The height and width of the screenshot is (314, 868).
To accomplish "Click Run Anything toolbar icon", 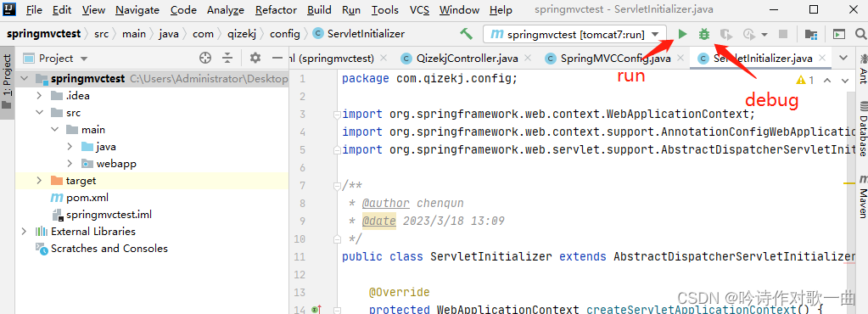I will coord(839,34).
